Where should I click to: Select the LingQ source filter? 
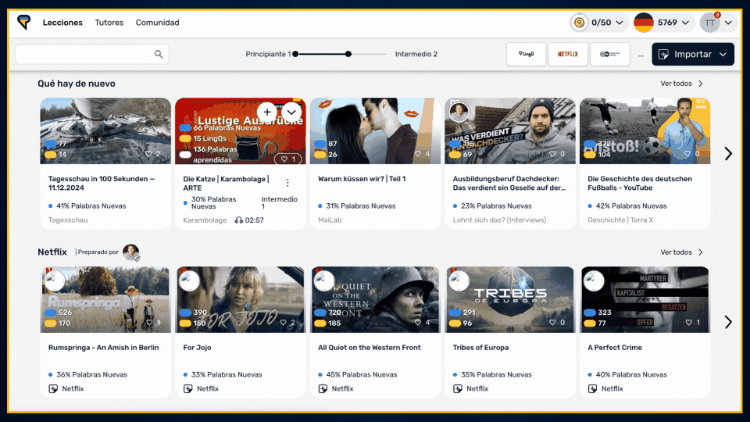(526, 54)
